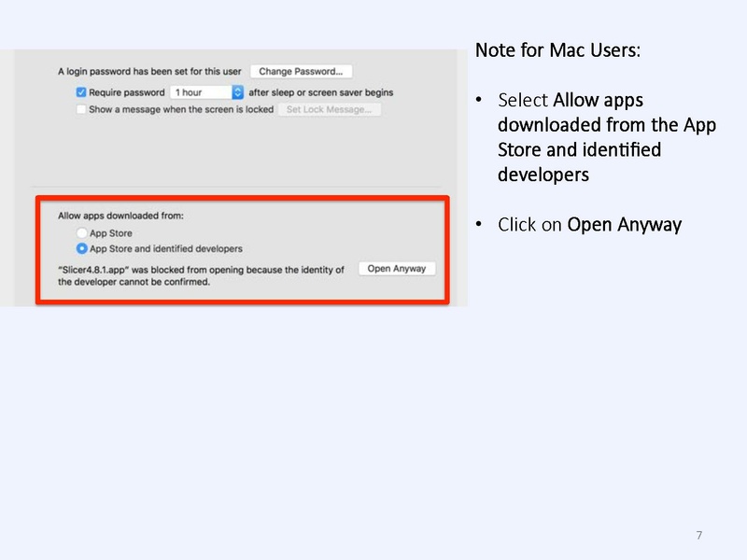The height and width of the screenshot is (560, 747).
Task: Click the Require password label text
Action: click(127, 92)
